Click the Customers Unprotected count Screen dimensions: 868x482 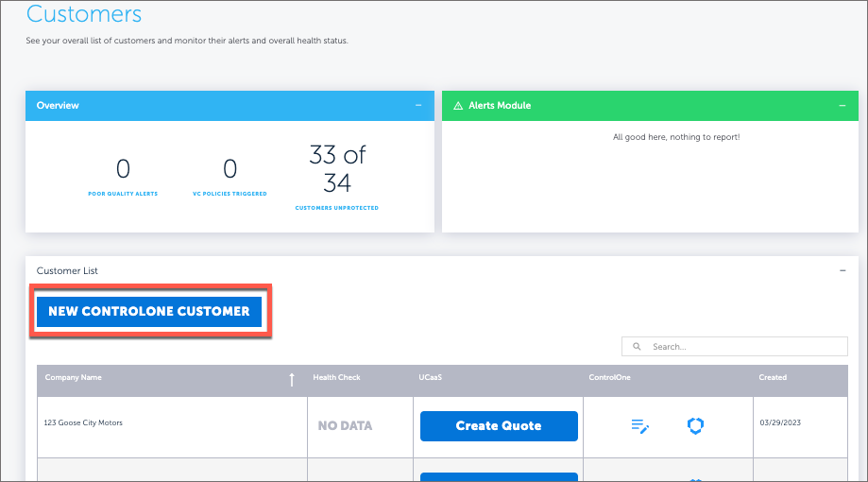336,168
